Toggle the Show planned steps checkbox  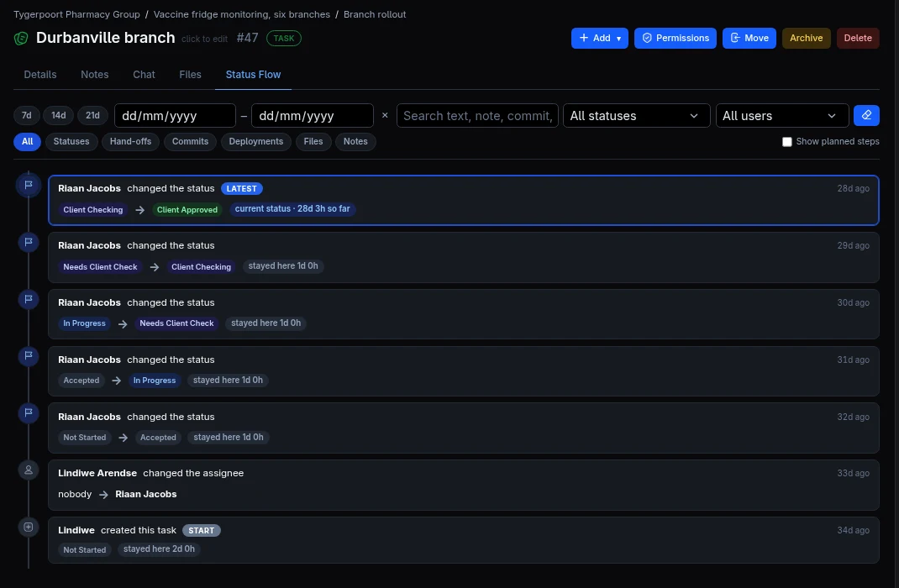pos(786,142)
